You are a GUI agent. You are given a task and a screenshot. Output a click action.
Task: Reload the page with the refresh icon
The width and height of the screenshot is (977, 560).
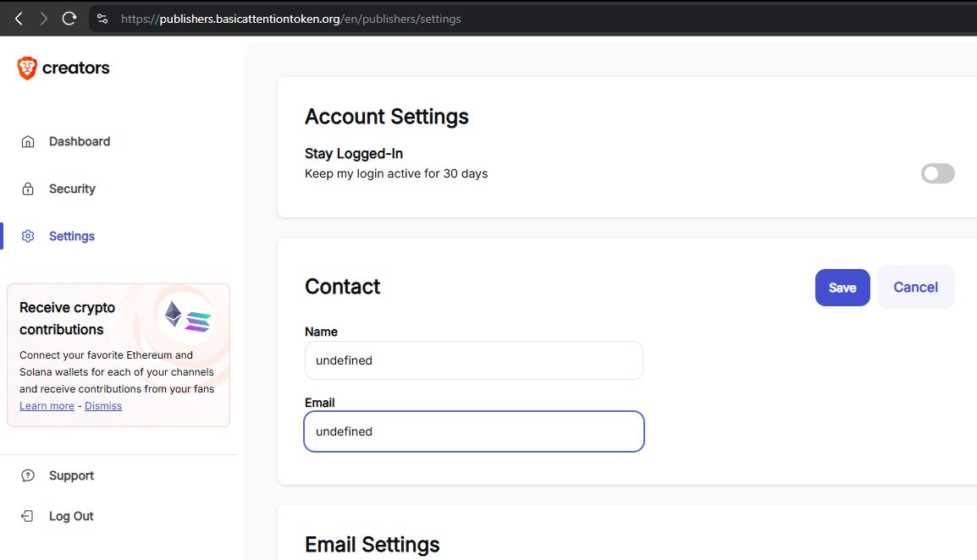coord(69,19)
